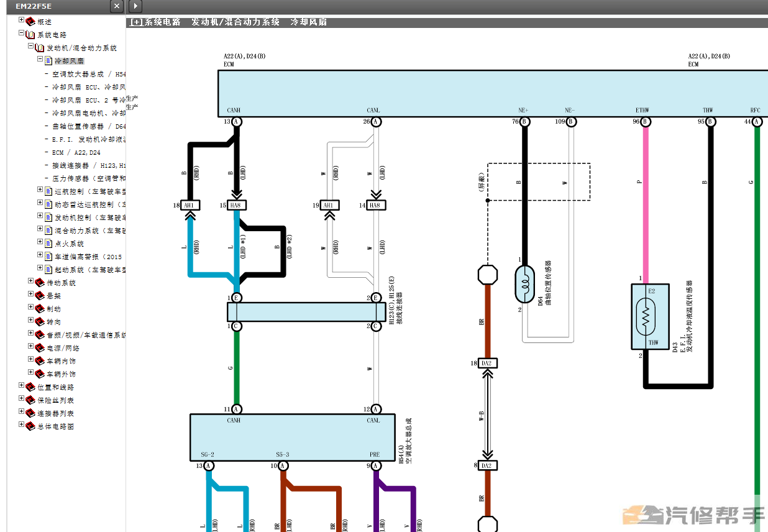Click the red book icon next to 概述
Viewport: 768px width, 532px height.
(30, 22)
